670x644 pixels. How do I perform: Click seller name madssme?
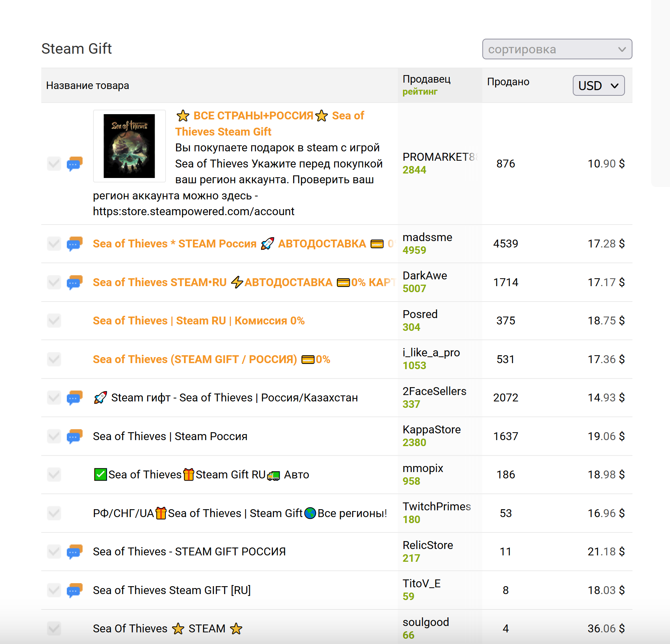tap(428, 237)
